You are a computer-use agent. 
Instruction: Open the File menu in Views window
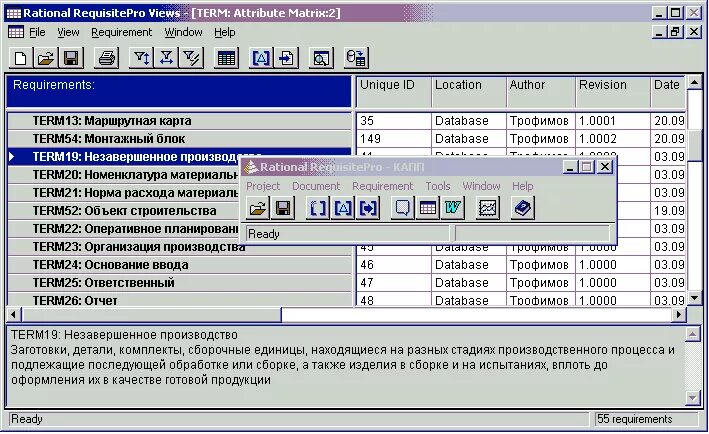[x=37, y=33]
